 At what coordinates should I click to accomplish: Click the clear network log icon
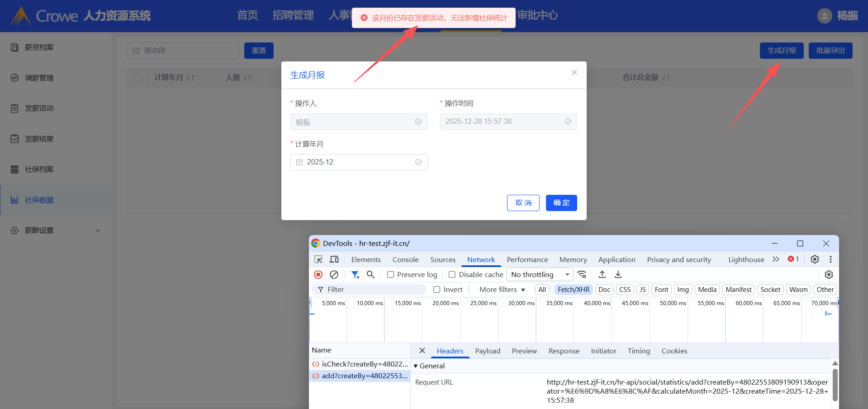pos(334,274)
